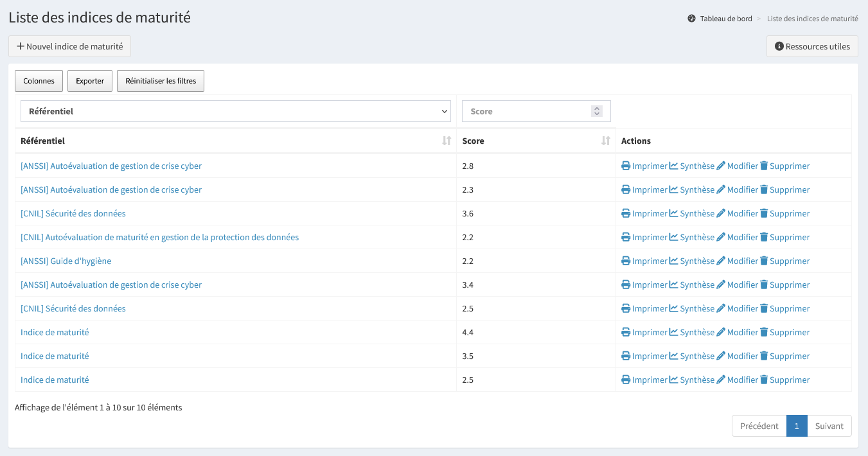Screen dimensions: 868x456
Task: Click the print icon for score 2.8 row
Action: click(626, 166)
